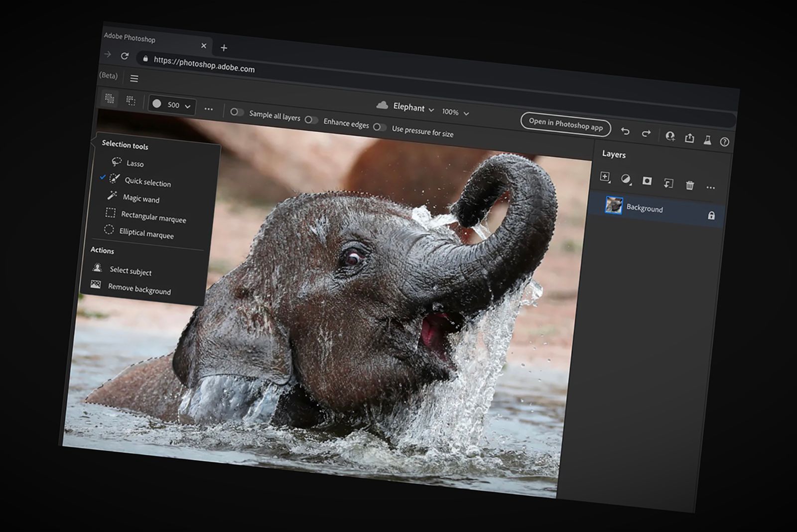
Task: Add a layer mask using mask icon
Action: click(x=647, y=181)
